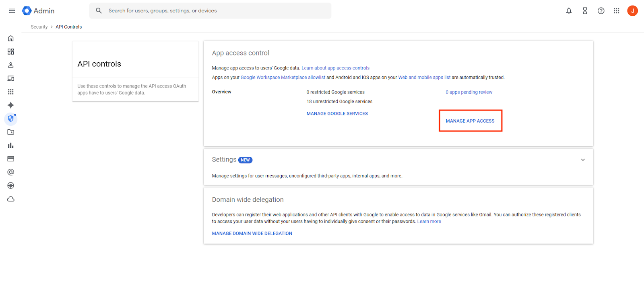The width and height of the screenshot is (644, 305).
Task: Click the Google Admin logo
Action: [x=38, y=11]
